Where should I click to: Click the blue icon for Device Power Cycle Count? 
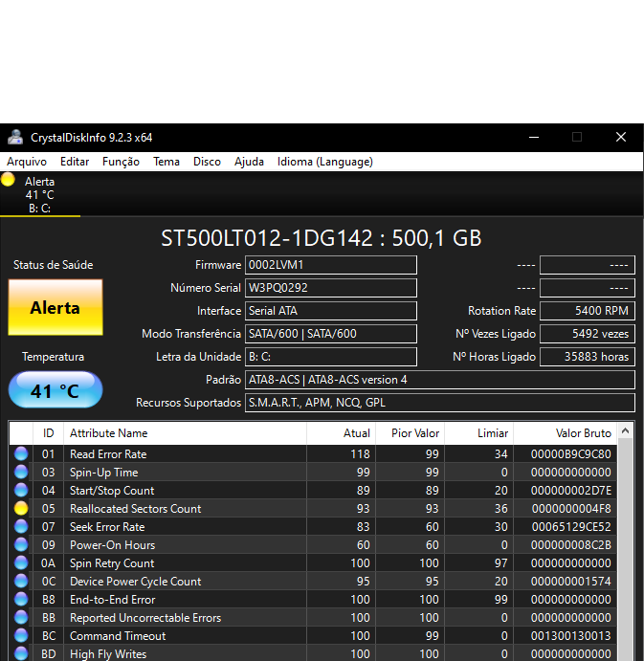[x=21, y=581]
